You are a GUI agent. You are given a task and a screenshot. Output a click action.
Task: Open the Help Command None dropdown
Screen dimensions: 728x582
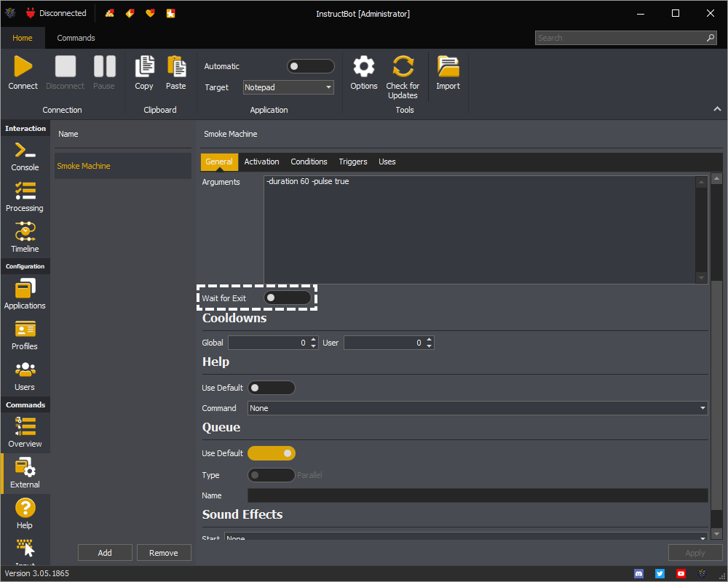coord(478,408)
